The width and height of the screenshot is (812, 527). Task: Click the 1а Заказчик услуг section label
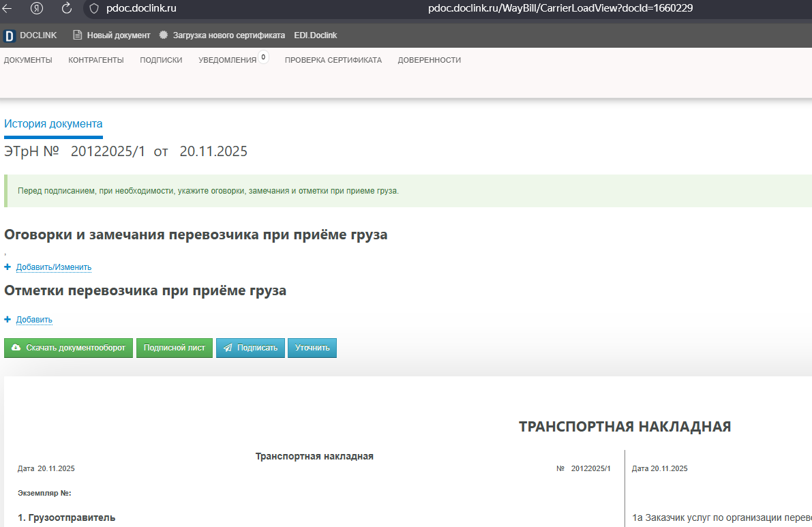click(722, 517)
